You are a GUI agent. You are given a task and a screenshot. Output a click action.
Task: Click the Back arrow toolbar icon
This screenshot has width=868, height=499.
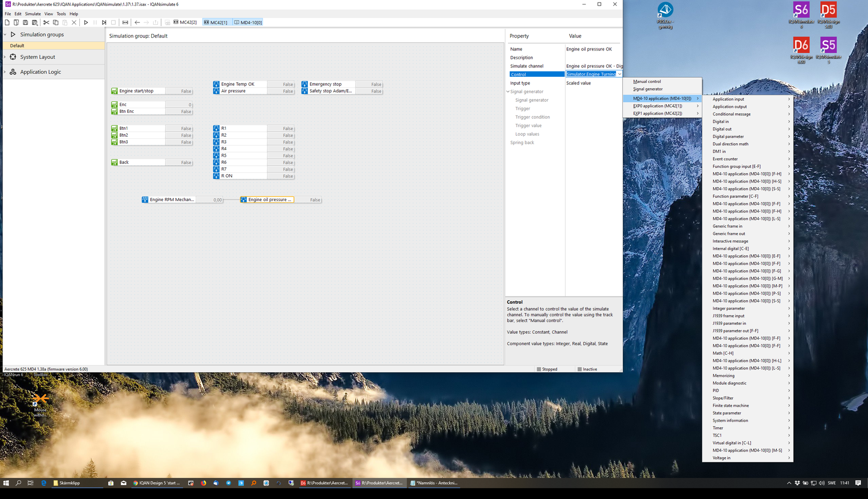137,22
